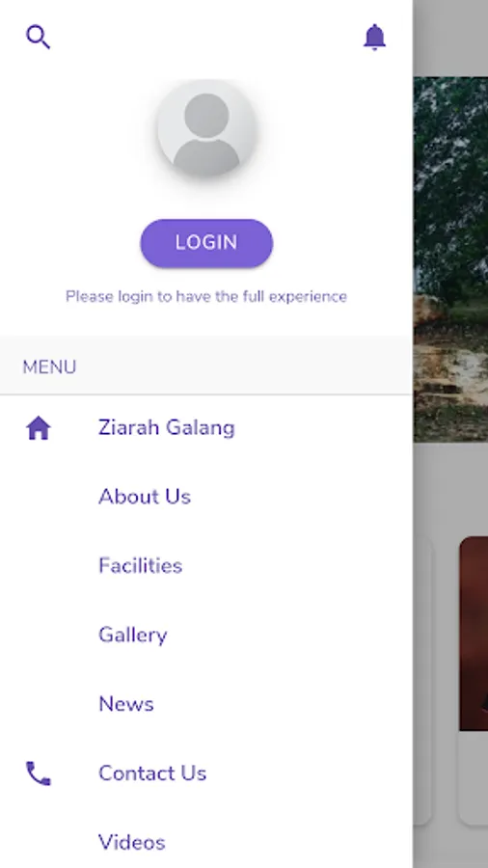
Task: Open the Ziarah Galang menu entry
Action: [x=167, y=428]
